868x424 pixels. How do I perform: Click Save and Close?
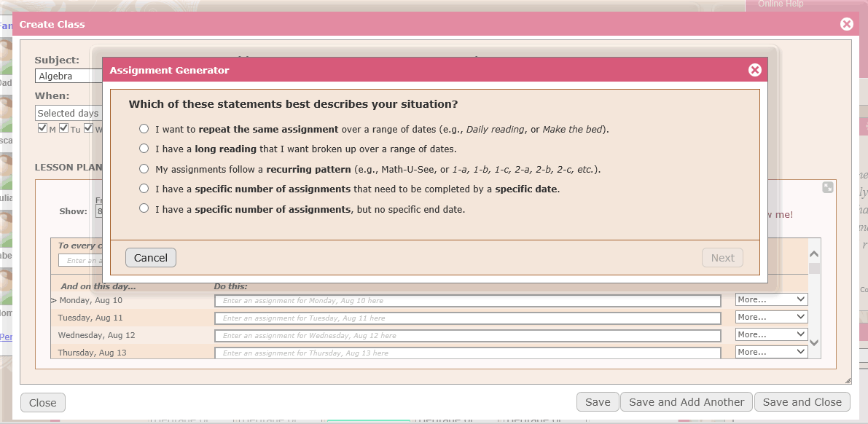(x=802, y=402)
